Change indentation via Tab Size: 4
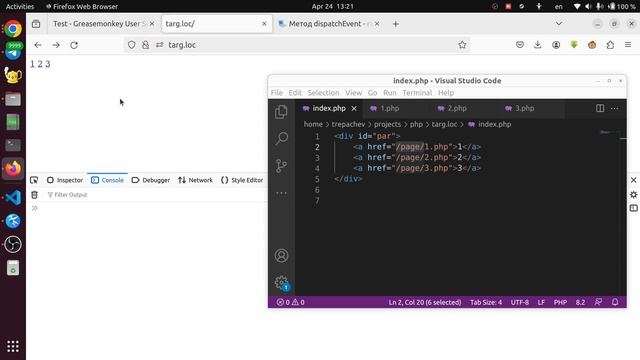The image size is (640, 360). 486,302
